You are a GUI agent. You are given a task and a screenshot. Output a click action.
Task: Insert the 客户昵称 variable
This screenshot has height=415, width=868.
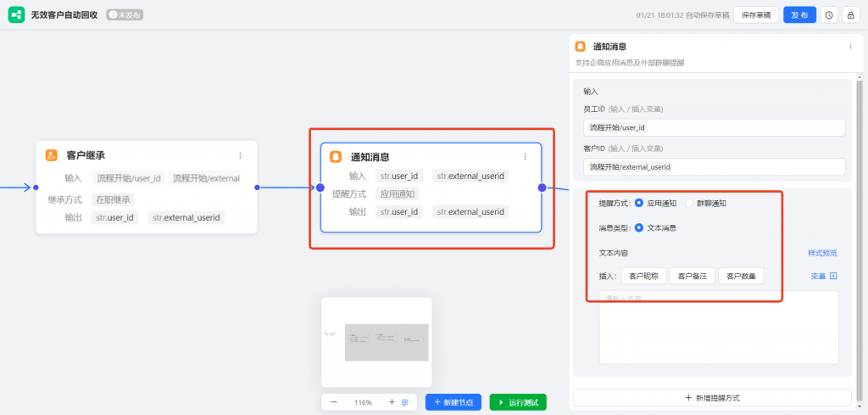[x=644, y=276]
